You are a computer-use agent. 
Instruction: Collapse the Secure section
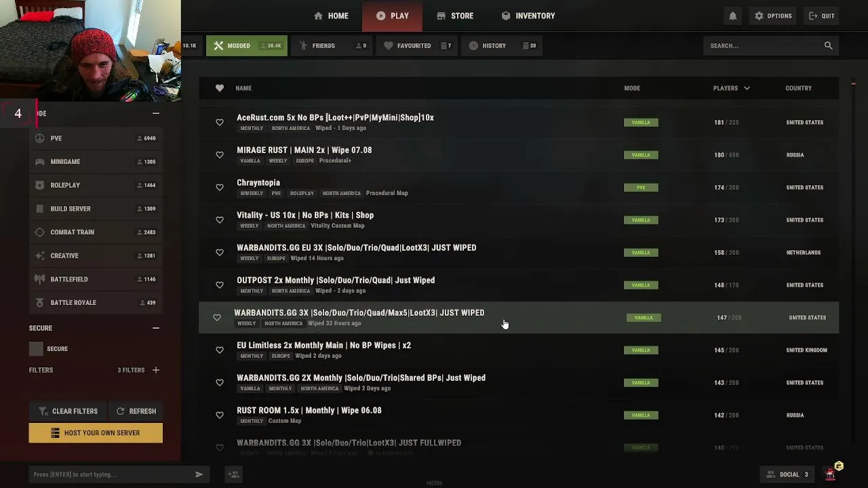click(x=156, y=328)
